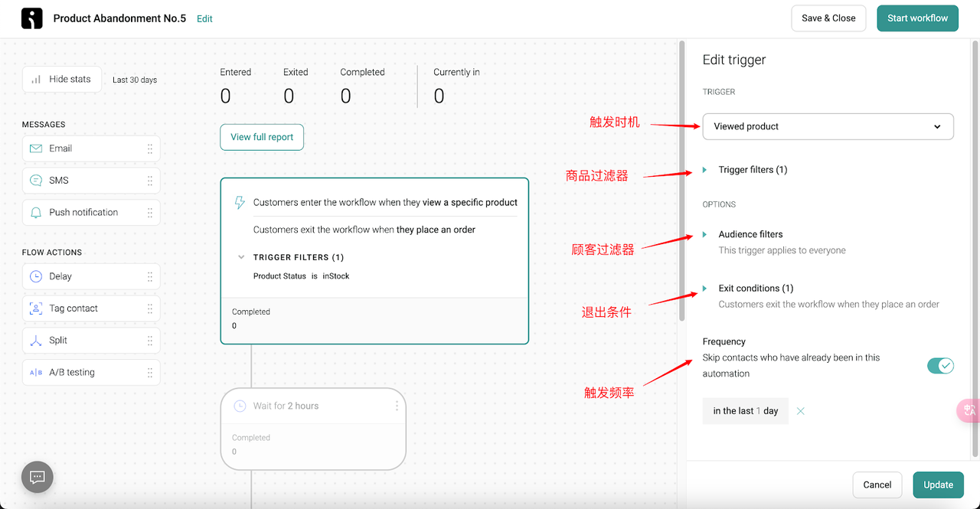This screenshot has height=509, width=980.
Task: Click the Email message envelope icon
Action: [36, 148]
